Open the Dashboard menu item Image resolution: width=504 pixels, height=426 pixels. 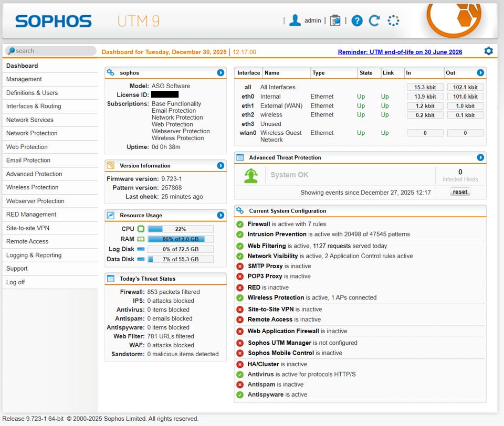click(50, 66)
